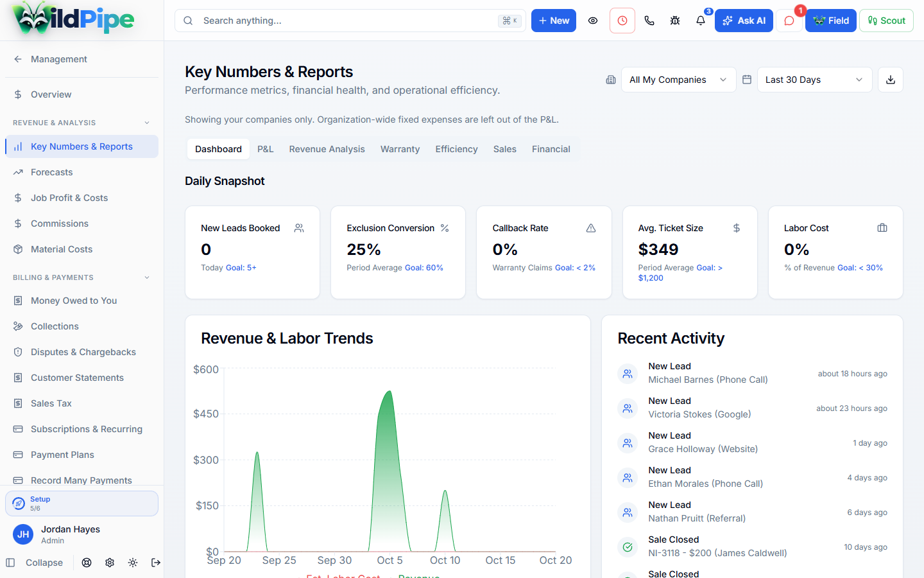The width and height of the screenshot is (924, 578).
Task: Click the eye visibility icon in top bar
Action: pos(593,21)
